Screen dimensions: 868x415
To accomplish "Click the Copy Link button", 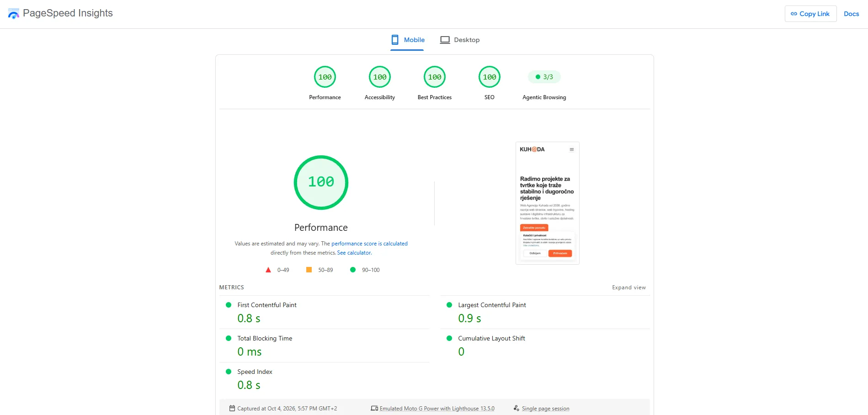I will coord(810,14).
